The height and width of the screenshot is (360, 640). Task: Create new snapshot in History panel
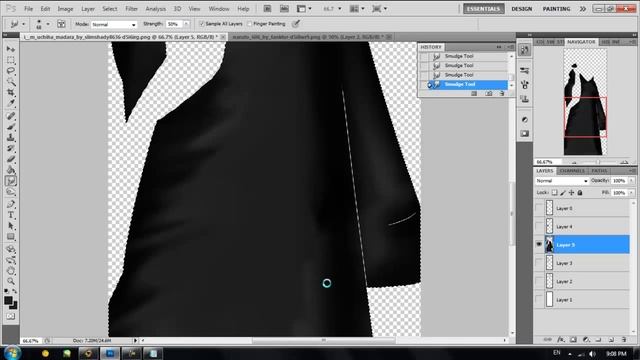coord(489,93)
